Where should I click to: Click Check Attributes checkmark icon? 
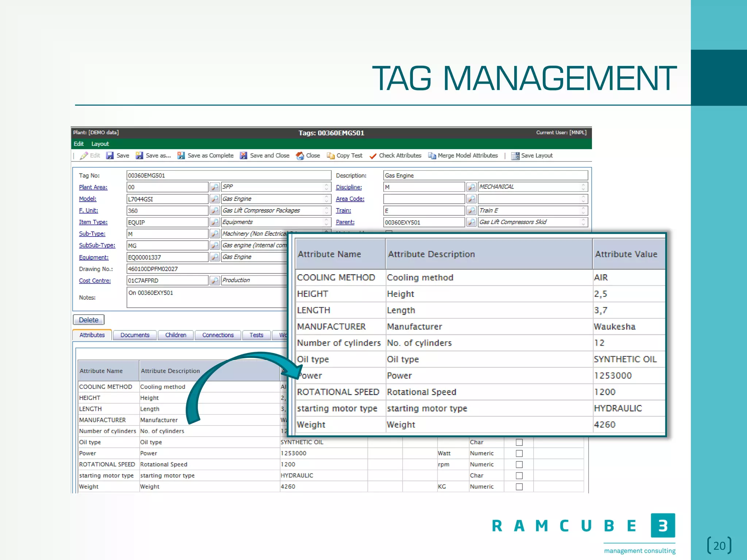tap(373, 156)
